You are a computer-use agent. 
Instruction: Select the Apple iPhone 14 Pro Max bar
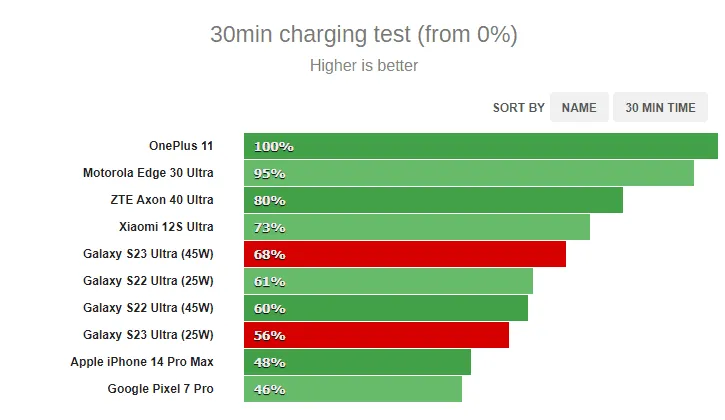tap(357, 362)
